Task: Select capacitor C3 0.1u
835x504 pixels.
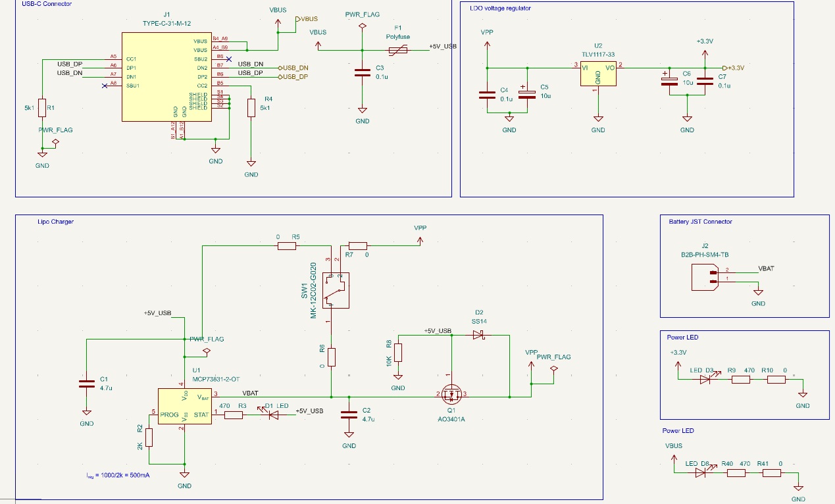Action: (362, 73)
